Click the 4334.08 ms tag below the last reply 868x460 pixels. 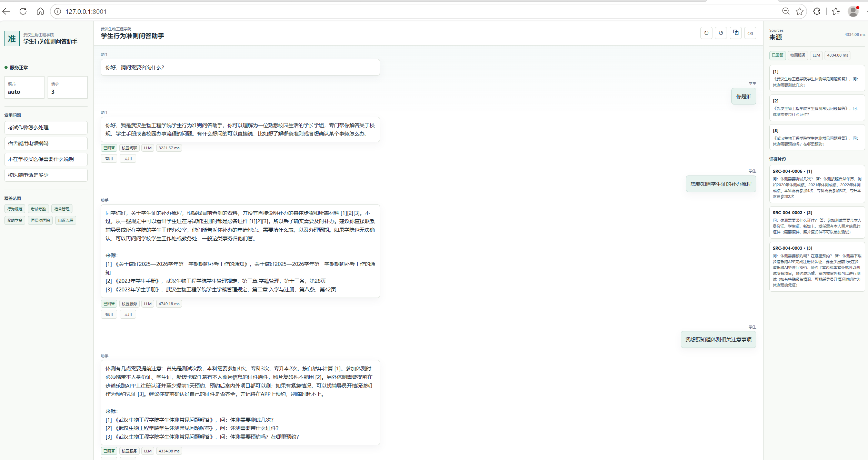[x=169, y=451]
